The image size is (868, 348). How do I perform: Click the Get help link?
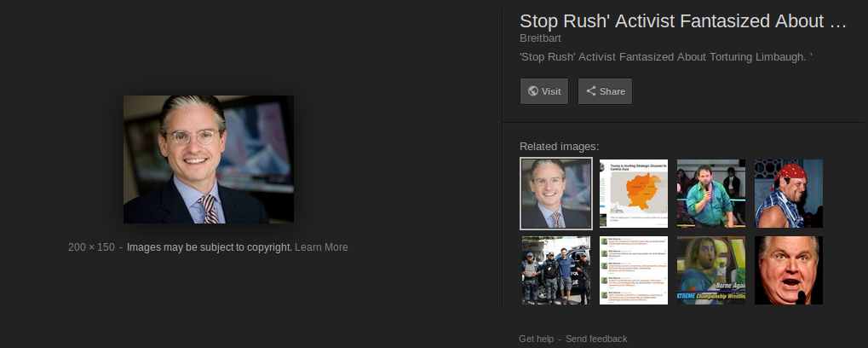point(536,339)
